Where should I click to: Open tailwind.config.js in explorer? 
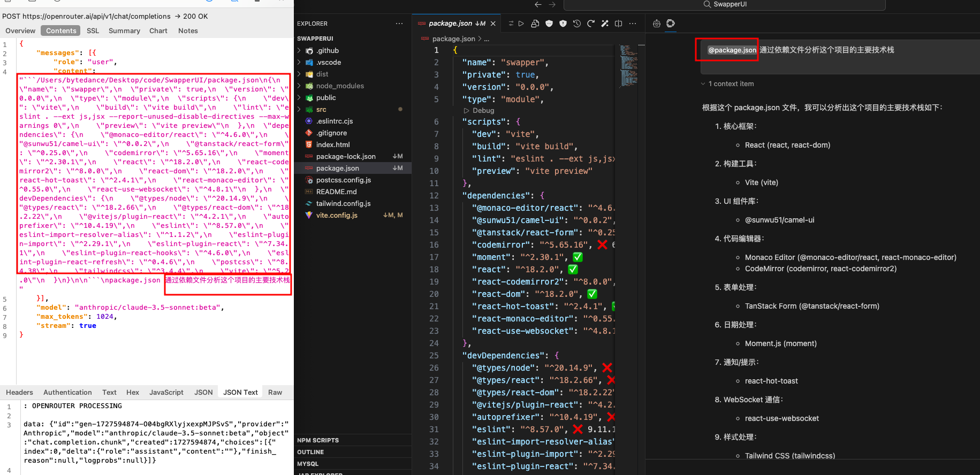click(343, 203)
